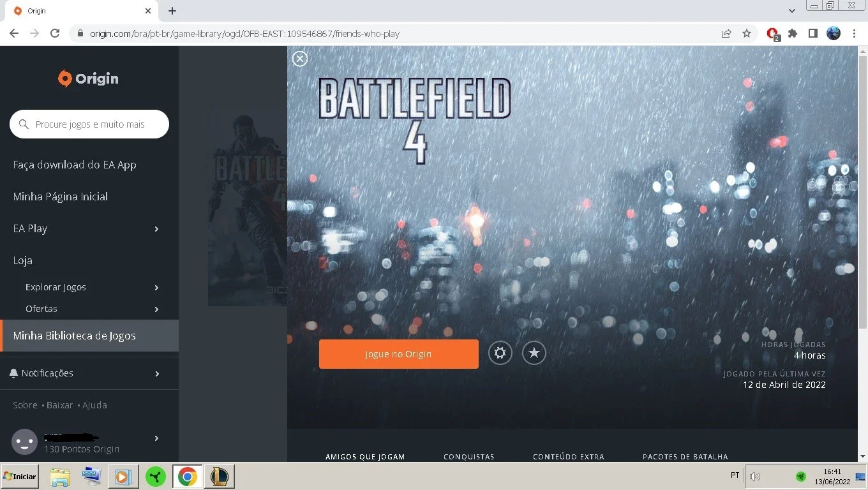Click the Origin logo in sidebar
868x490 pixels.
tap(88, 78)
